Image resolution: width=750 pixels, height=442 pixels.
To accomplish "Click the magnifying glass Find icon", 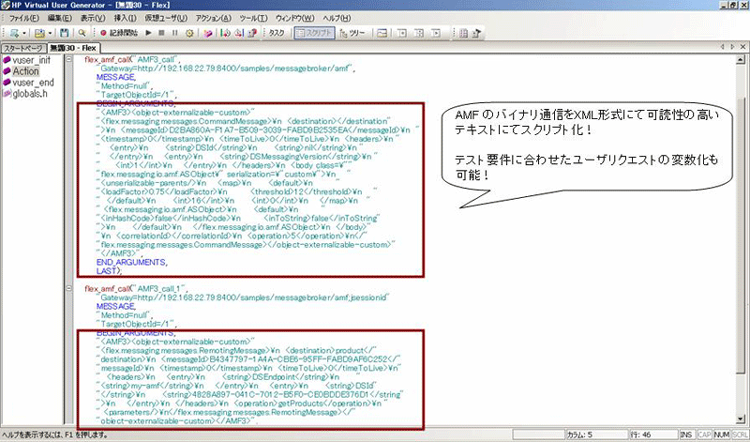I will tap(82, 33).
